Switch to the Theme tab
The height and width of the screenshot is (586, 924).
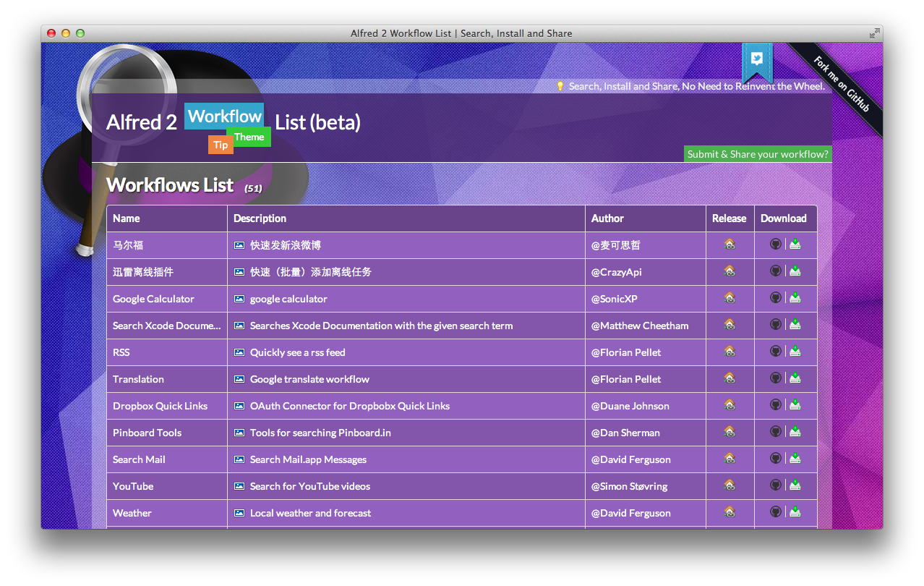(249, 137)
